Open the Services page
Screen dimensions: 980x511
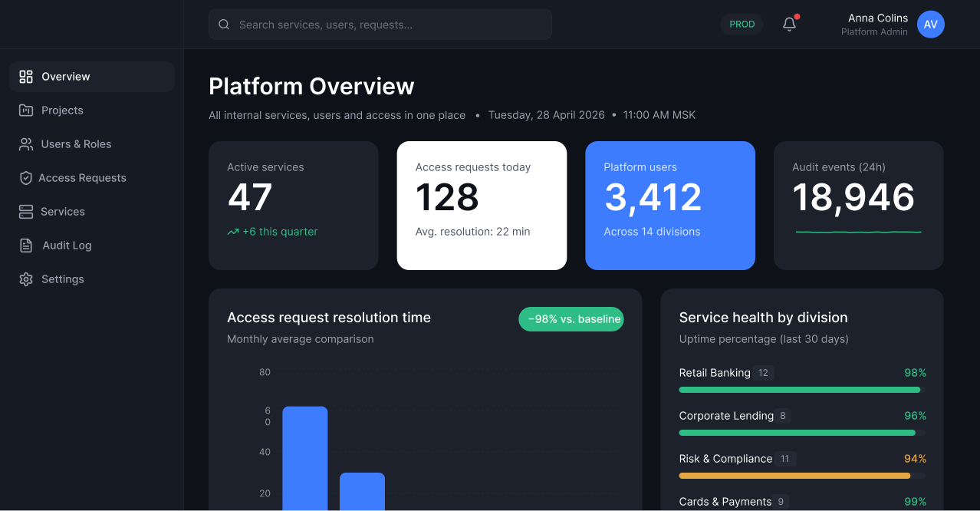[92, 212]
